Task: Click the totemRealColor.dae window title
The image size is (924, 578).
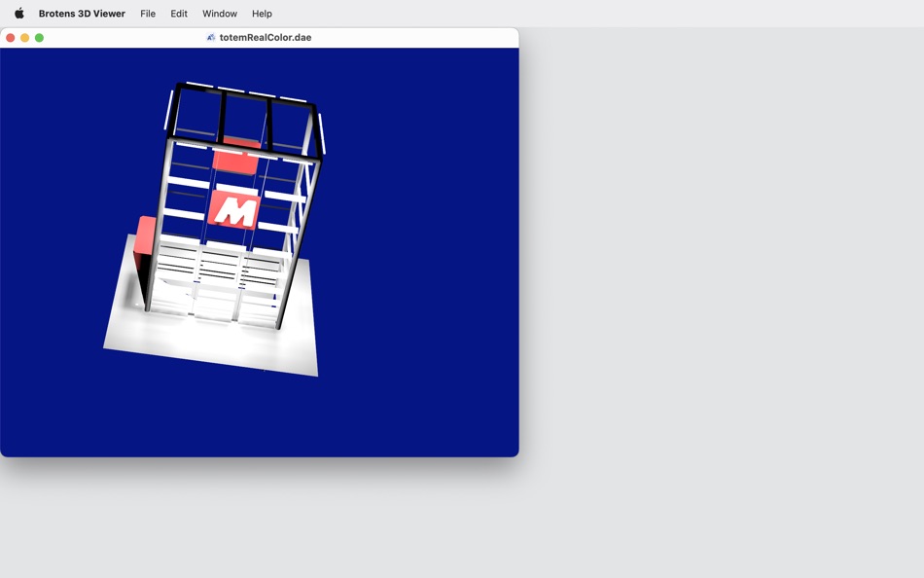Action: [266, 37]
